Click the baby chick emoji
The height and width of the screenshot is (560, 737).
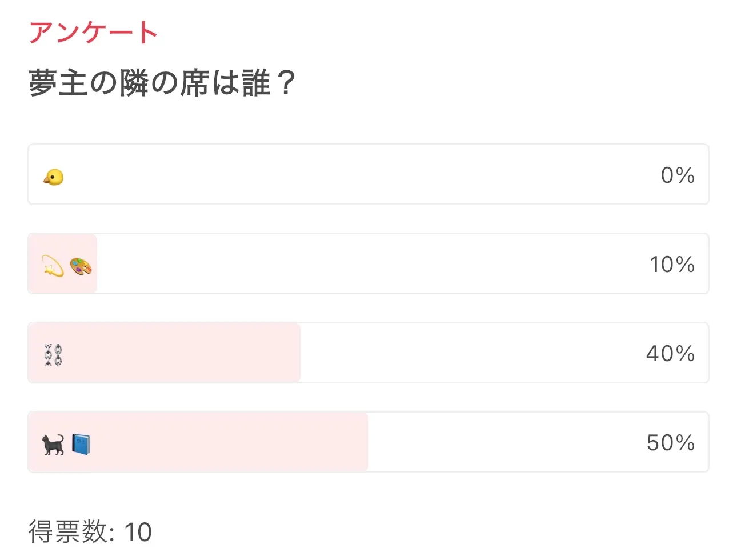[x=53, y=177]
